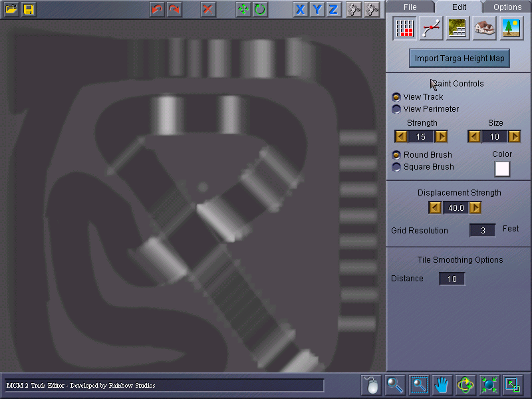Switch to the File tab
Viewport: 532px width, 399px height.
[410, 7]
